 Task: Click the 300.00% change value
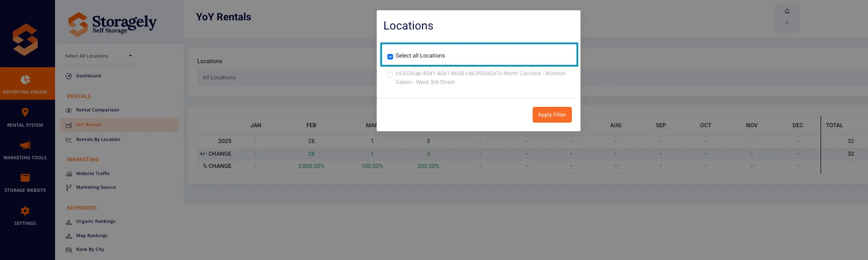428,166
